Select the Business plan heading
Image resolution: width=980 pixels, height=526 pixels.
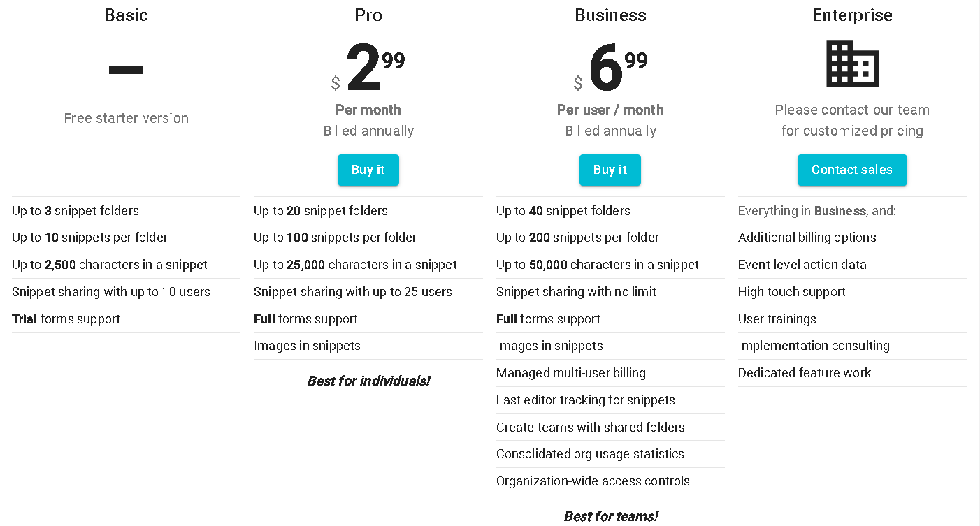click(x=610, y=15)
